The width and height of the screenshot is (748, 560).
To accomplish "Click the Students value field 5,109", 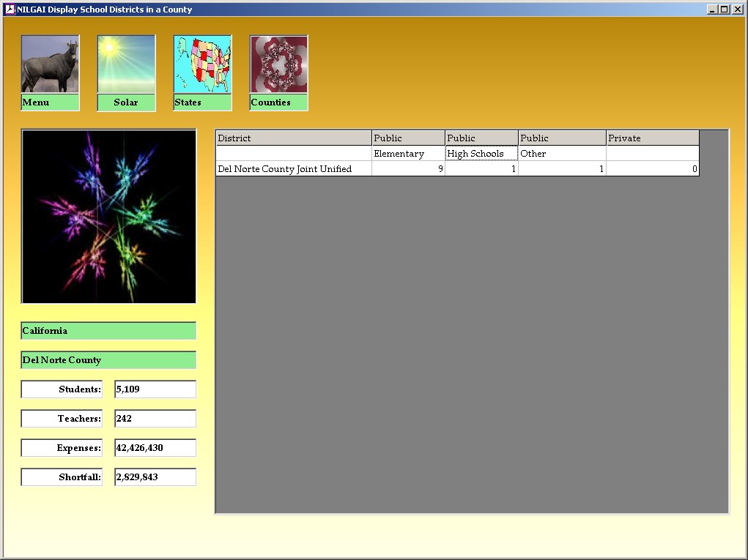I will click(155, 389).
